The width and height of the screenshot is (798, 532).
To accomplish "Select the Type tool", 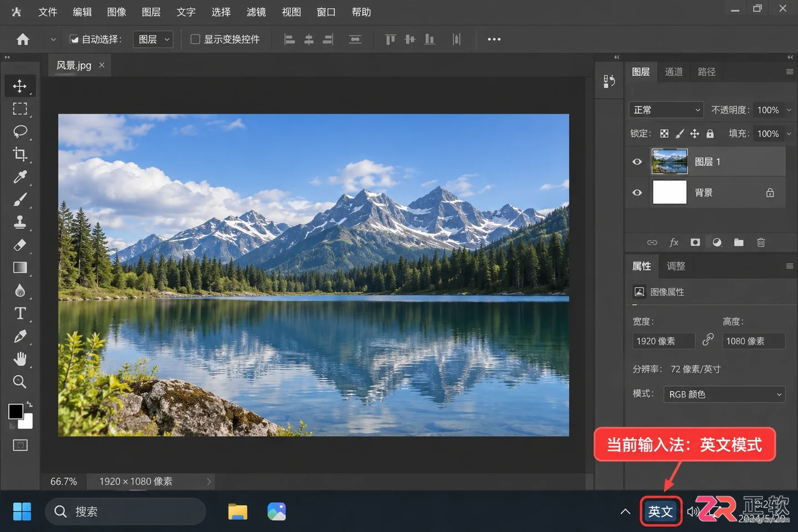I will click(20, 313).
